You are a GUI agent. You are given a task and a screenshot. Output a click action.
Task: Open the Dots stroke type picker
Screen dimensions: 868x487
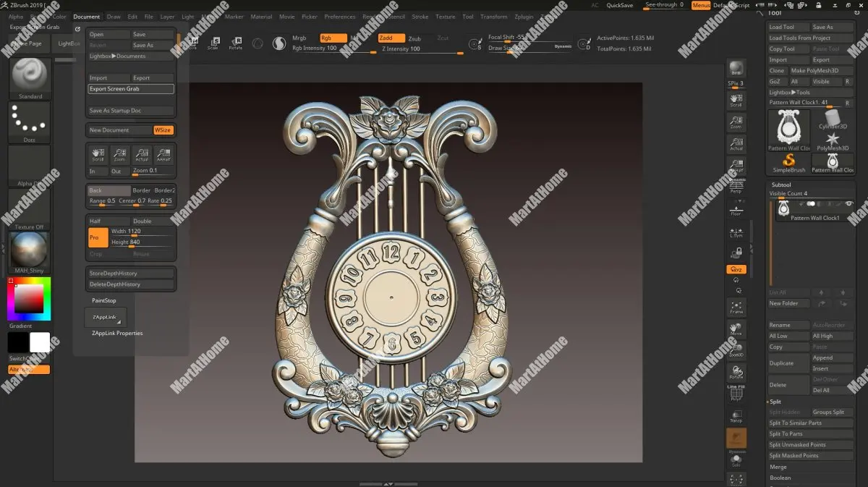coord(30,121)
